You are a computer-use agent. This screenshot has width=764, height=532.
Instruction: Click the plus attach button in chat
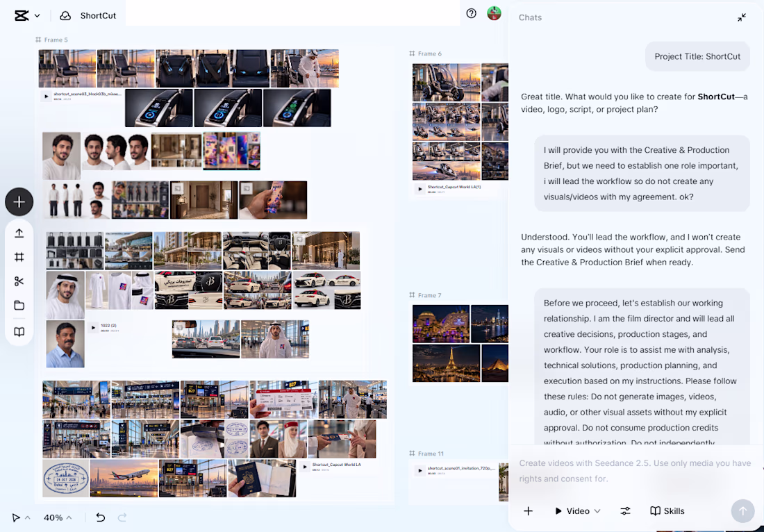[x=528, y=511]
